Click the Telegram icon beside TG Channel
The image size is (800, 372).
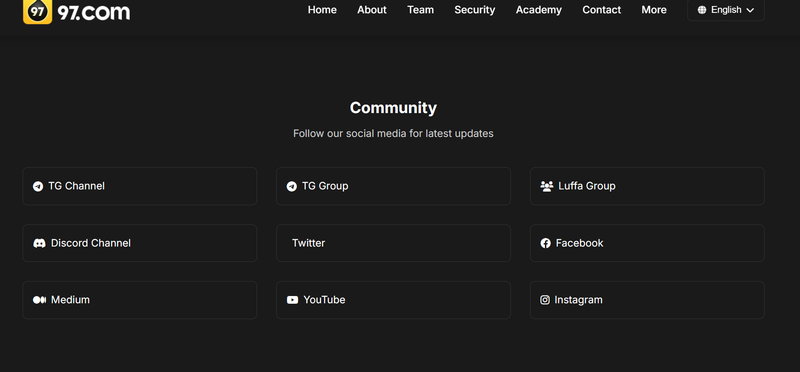(38, 186)
